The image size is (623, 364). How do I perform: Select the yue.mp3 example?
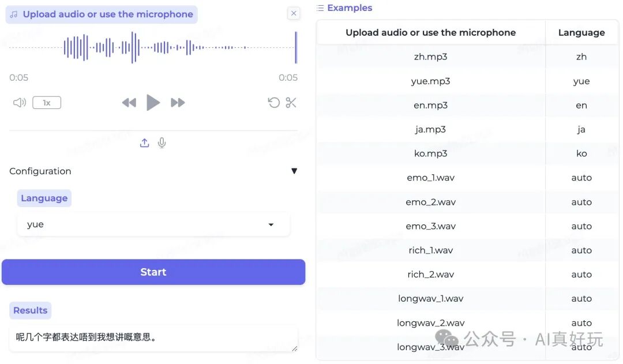click(430, 81)
